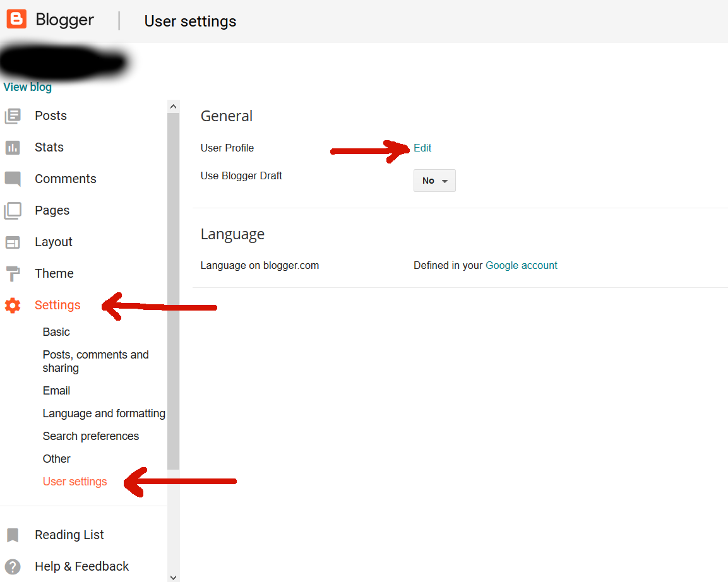This screenshot has width=728, height=582.
Task: Open Other settings
Action: [57, 459]
